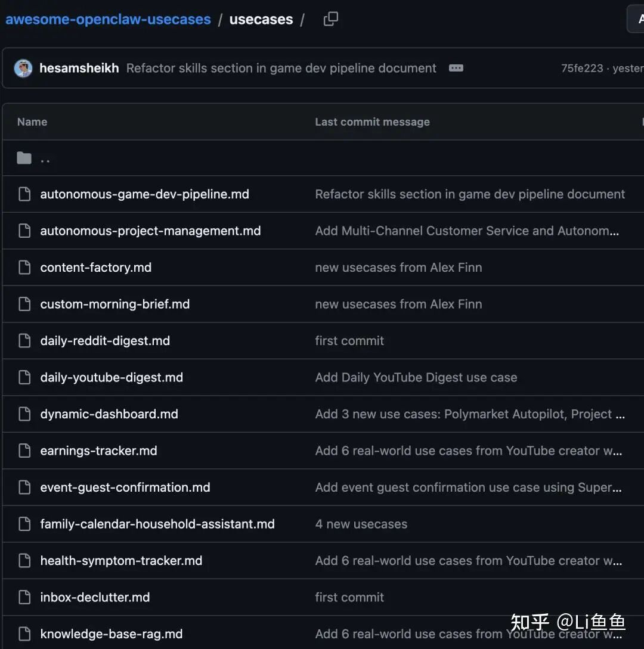Open the awesome-openclaw-usecases repository link
Image resolution: width=644 pixels, height=649 pixels.
coord(108,18)
